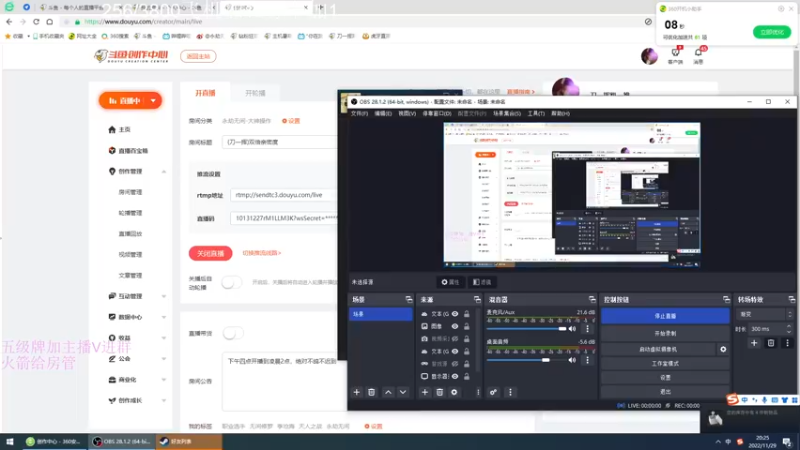
Task: Mute the Mic/Aux speaker icon
Action: point(572,329)
